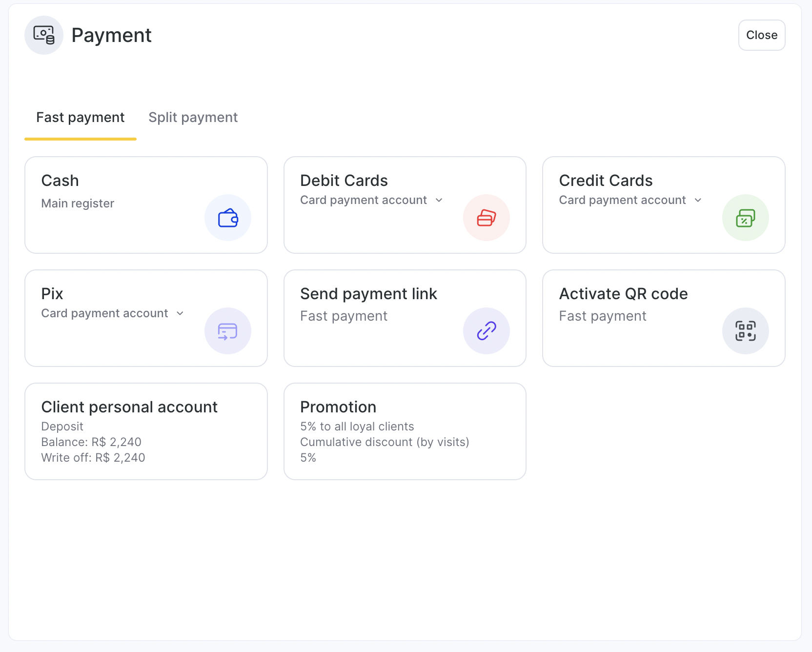Select the Fast payment tab
This screenshot has width=812, height=652.
[81, 118]
